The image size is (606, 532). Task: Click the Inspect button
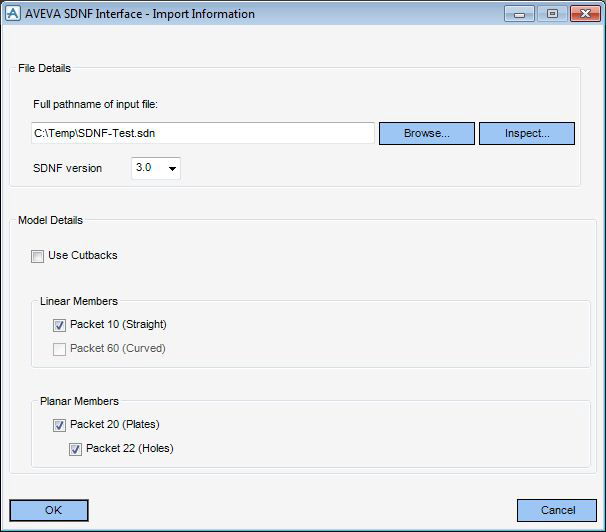coord(527,133)
